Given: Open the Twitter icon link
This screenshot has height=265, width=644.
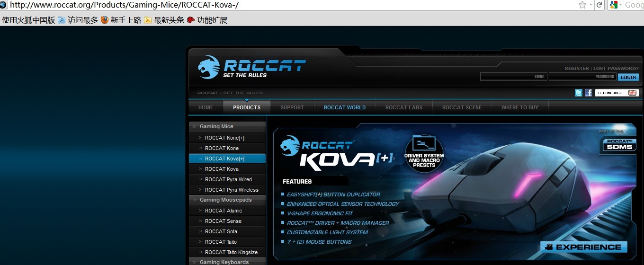Looking at the screenshot, I should pyautogui.click(x=579, y=93).
